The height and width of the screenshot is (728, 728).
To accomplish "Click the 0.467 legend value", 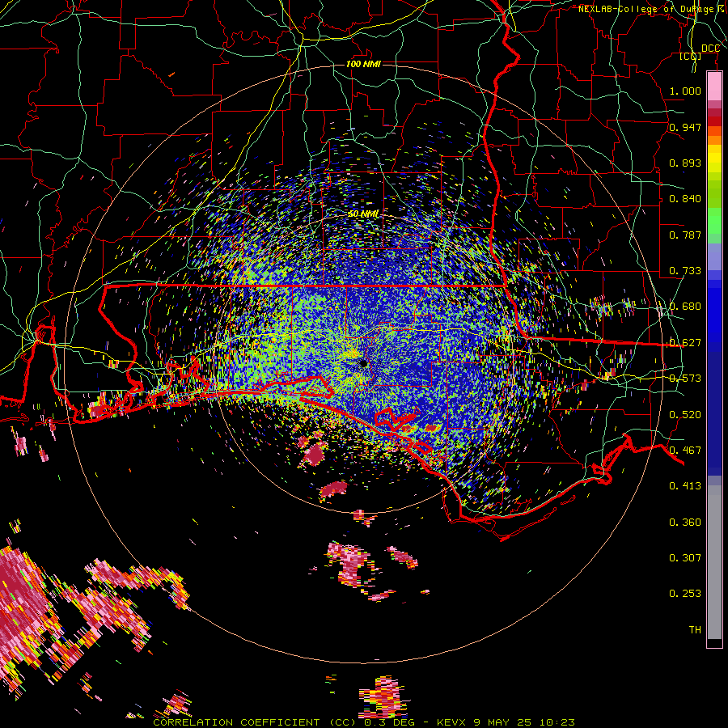I will pyautogui.click(x=685, y=451).
